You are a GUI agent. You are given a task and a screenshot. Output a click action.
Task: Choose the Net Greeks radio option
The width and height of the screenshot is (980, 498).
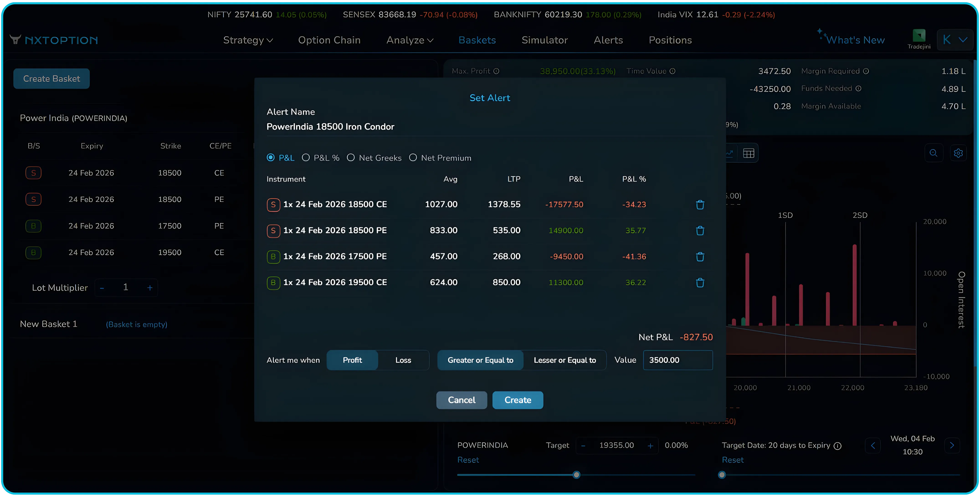pyautogui.click(x=351, y=157)
